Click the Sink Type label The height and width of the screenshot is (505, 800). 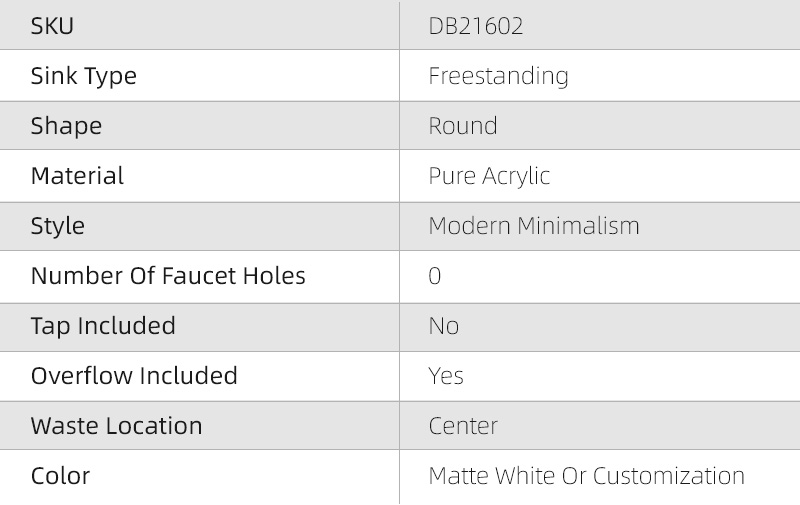point(84,76)
